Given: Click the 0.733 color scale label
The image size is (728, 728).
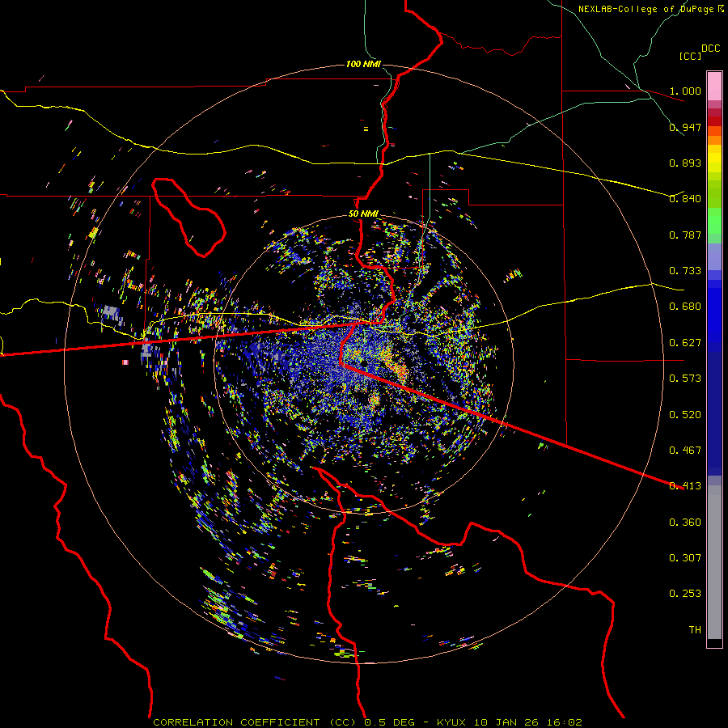Looking at the screenshot, I should pyautogui.click(x=685, y=271).
